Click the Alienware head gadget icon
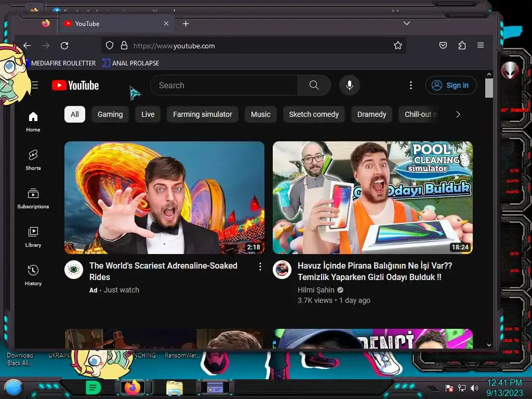The width and height of the screenshot is (532, 399). tap(510, 70)
